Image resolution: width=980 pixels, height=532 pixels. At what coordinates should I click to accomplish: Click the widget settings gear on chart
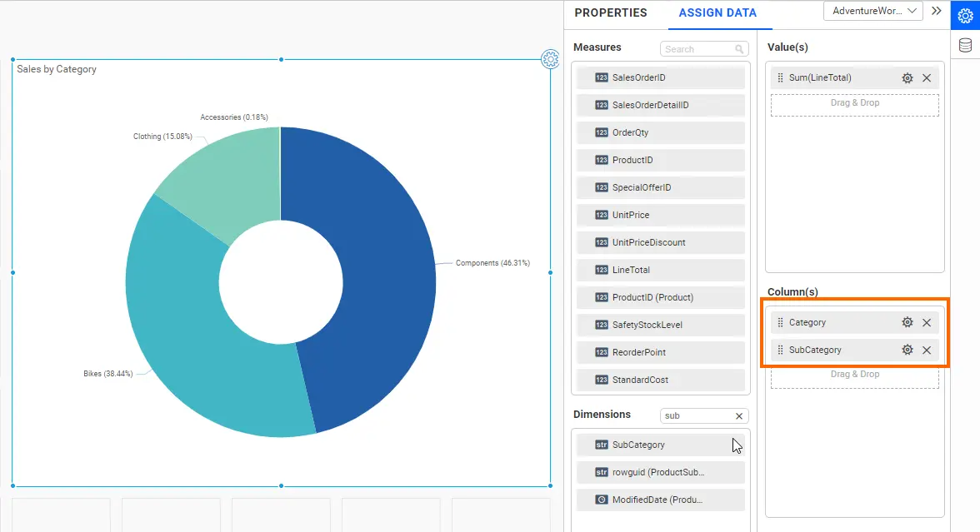click(x=550, y=59)
